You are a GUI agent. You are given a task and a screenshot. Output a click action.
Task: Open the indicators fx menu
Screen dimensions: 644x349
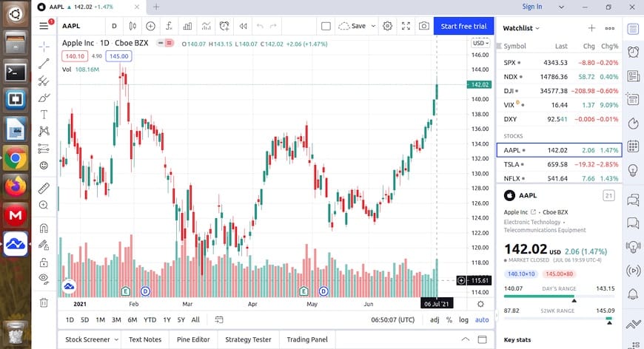coord(169,26)
